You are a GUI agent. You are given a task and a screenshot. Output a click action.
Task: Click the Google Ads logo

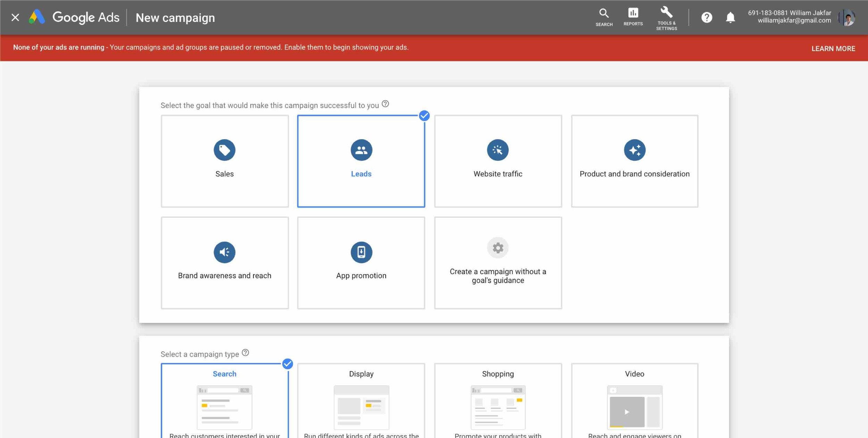[x=37, y=17]
